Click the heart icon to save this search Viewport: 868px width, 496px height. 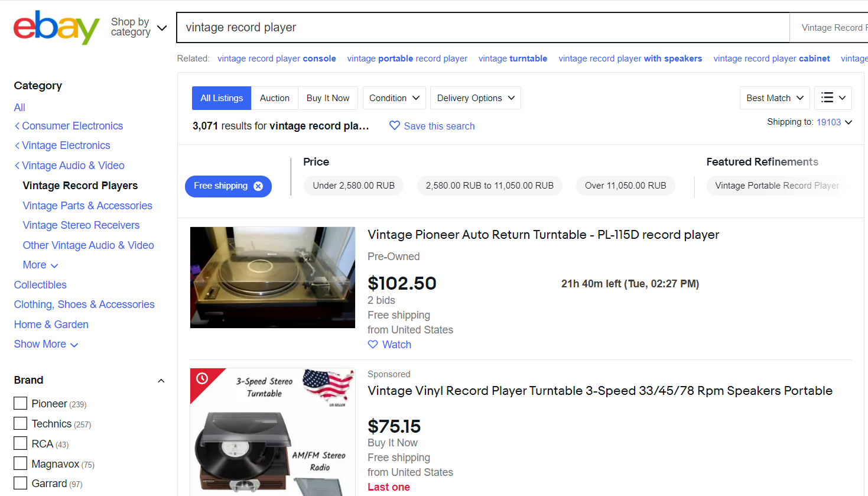tap(395, 126)
